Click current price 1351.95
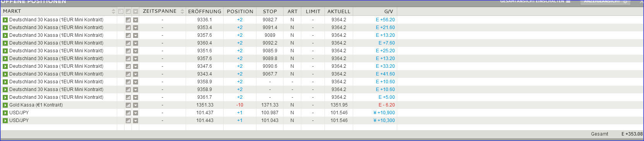This screenshot has width=644, height=141. pos(339,105)
